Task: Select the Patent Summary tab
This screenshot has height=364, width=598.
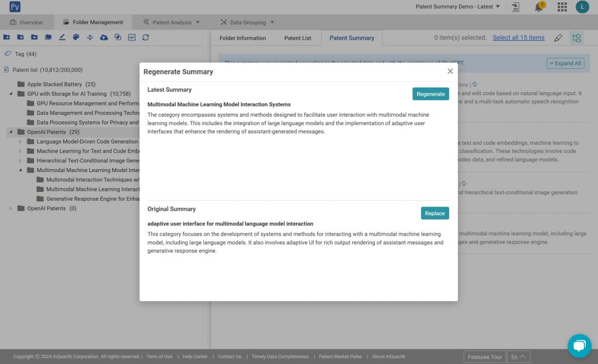Action: [352, 38]
